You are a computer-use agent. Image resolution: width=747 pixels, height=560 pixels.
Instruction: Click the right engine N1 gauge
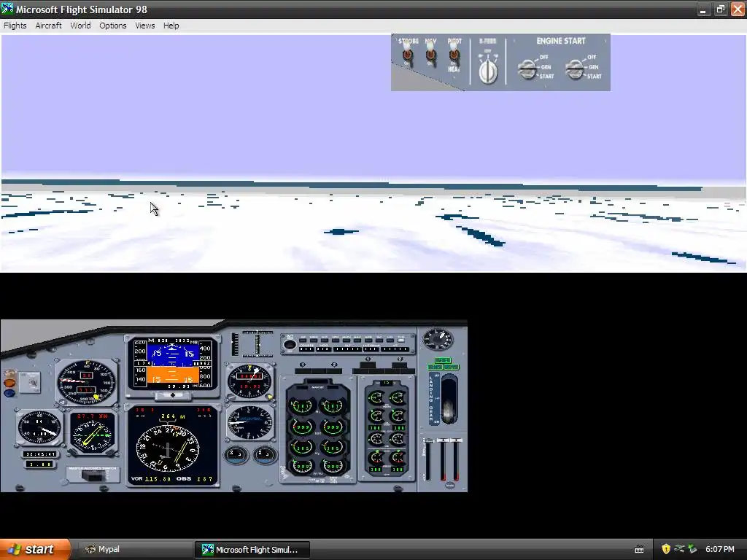pos(332,405)
